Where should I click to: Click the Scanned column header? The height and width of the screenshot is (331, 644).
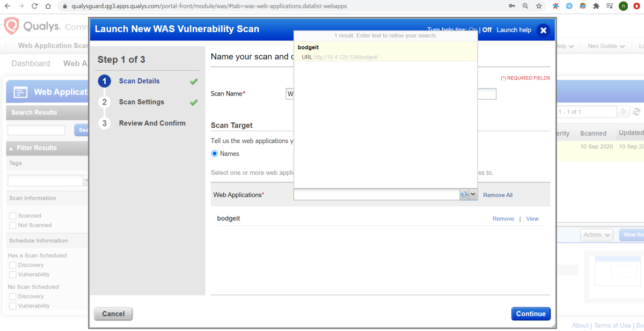593,133
